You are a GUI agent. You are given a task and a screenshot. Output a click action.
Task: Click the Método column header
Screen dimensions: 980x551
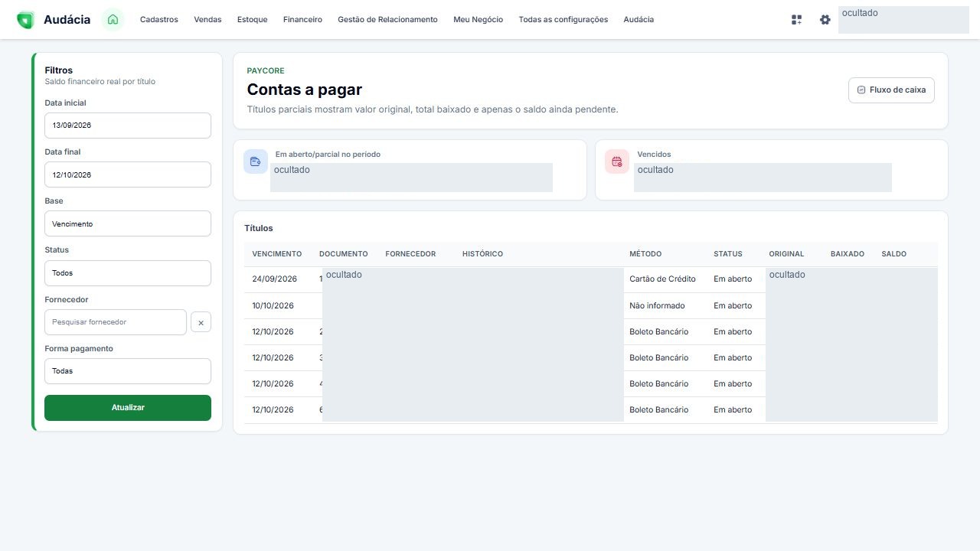pos(645,254)
